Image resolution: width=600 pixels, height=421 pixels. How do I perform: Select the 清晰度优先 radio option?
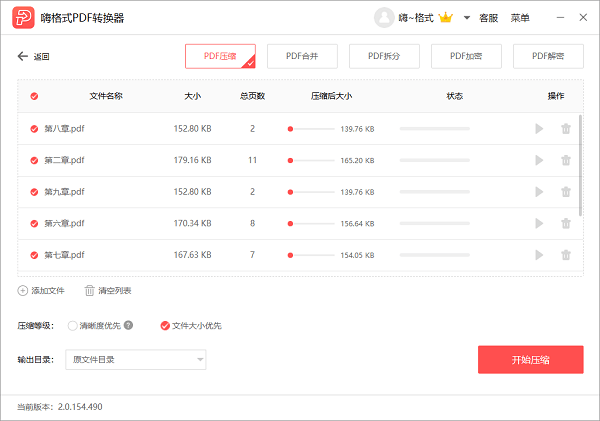(x=73, y=325)
